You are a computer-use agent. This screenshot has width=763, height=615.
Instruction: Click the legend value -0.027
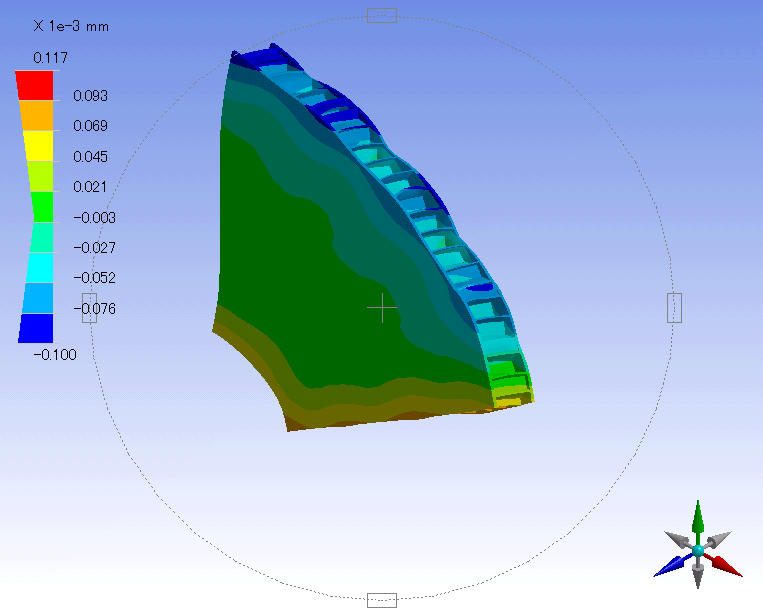(x=94, y=248)
